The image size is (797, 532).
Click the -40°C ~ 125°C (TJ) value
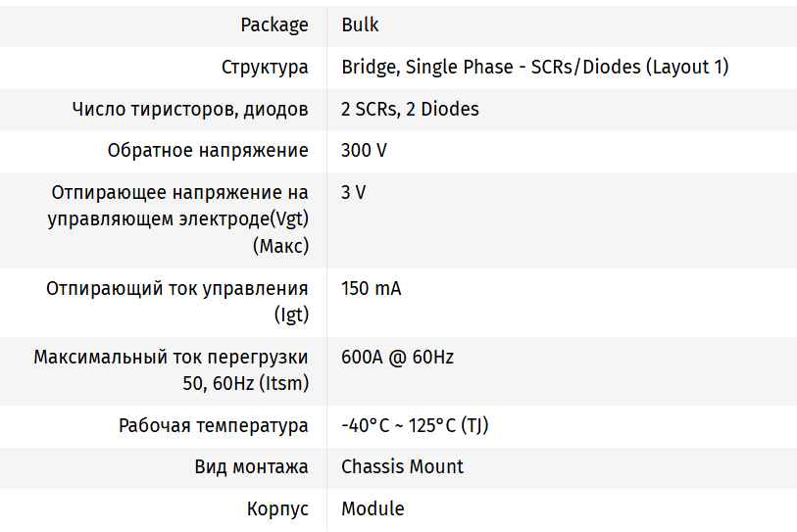tap(415, 426)
